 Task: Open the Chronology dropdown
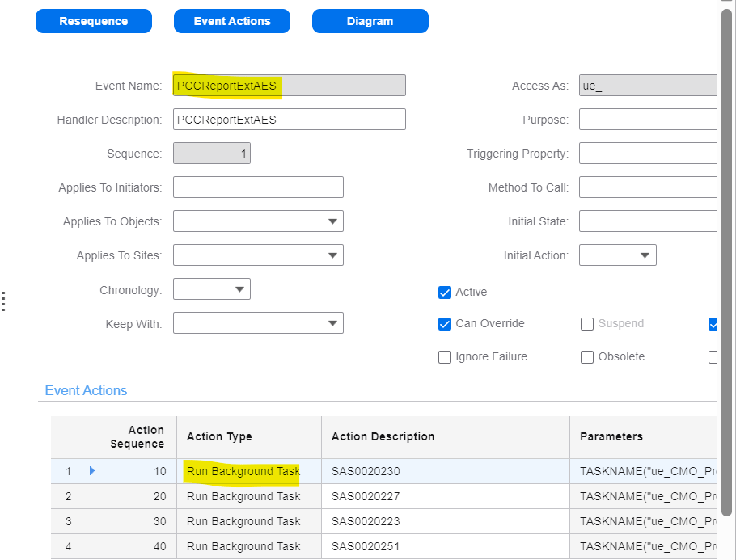(212, 289)
